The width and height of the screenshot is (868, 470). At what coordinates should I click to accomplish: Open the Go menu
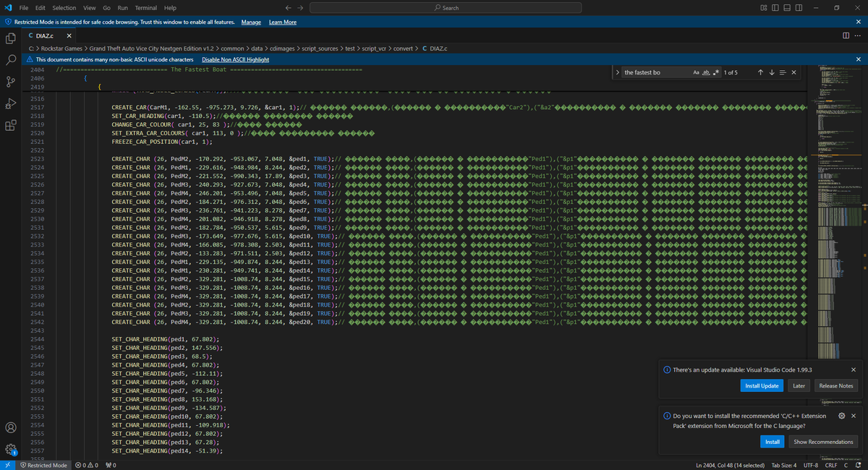pos(106,7)
